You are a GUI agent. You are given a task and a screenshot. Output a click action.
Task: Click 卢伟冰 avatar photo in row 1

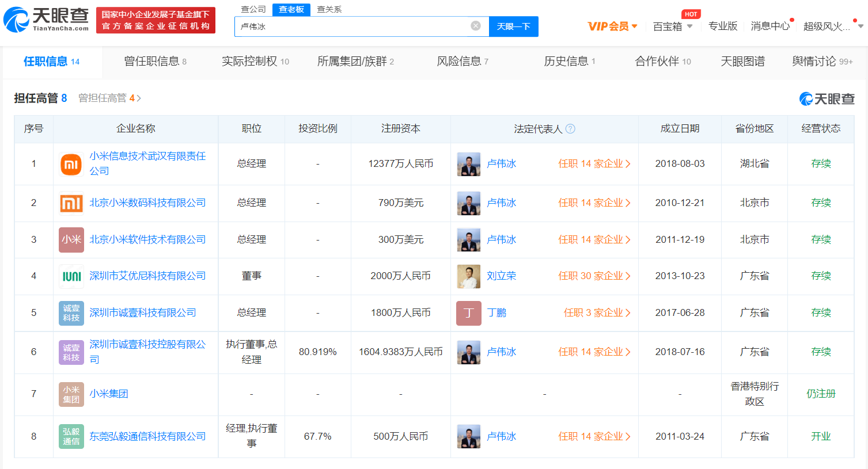coord(469,164)
